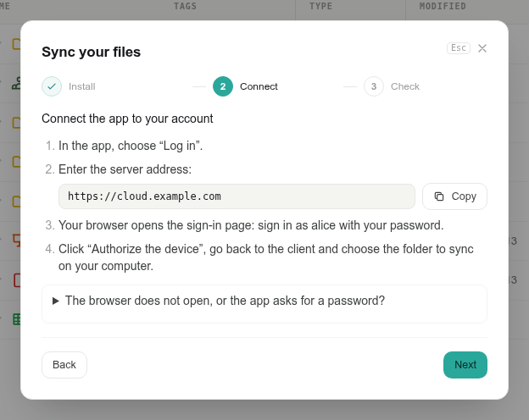Click the step 2 Connect circle

223,86
